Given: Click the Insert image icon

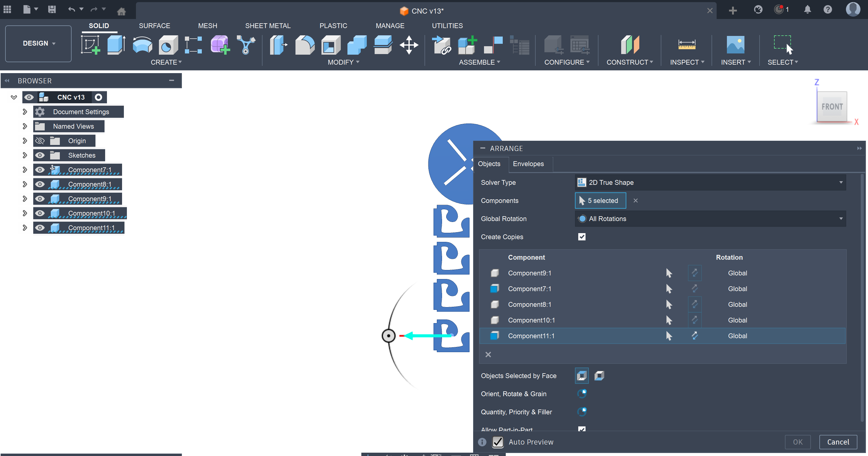Looking at the screenshot, I should point(735,45).
